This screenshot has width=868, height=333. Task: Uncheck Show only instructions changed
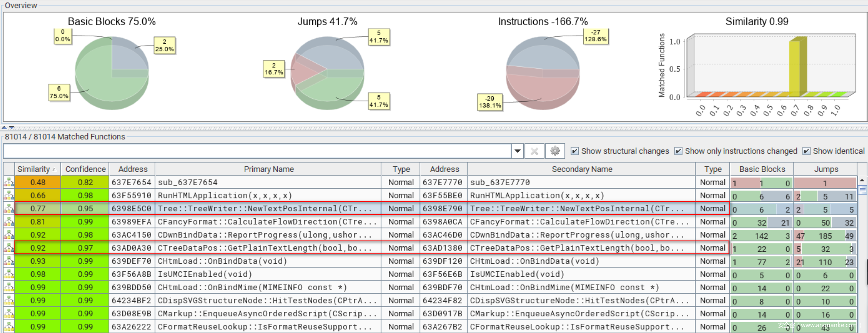[x=678, y=151]
